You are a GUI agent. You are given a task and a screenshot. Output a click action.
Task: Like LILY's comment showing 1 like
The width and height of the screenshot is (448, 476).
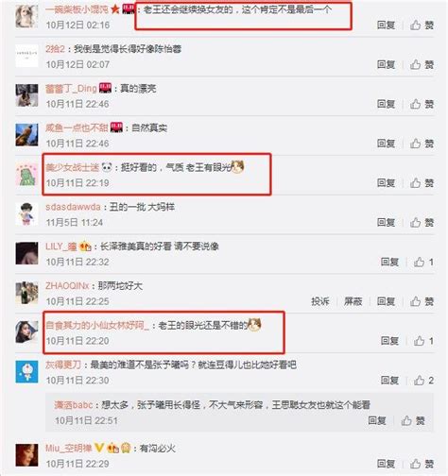click(x=423, y=262)
